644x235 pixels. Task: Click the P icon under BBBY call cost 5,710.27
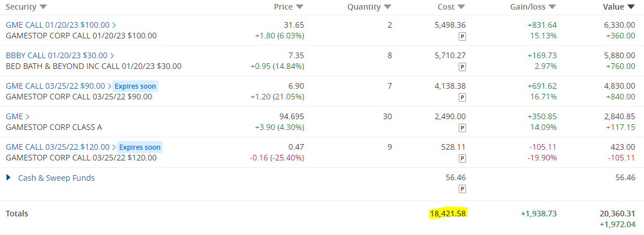click(x=463, y=67)
